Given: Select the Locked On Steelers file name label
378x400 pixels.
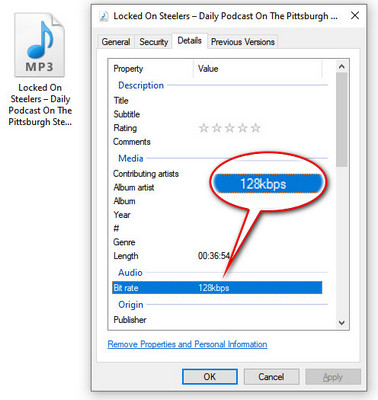Looking at the screenshot, I should pyautogui.click(x=40, y=104).
